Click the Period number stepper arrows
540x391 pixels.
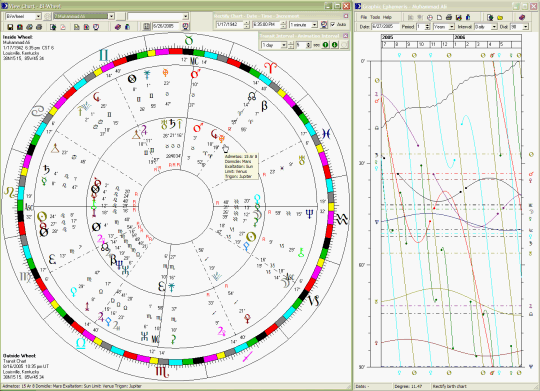coord(427,27)
